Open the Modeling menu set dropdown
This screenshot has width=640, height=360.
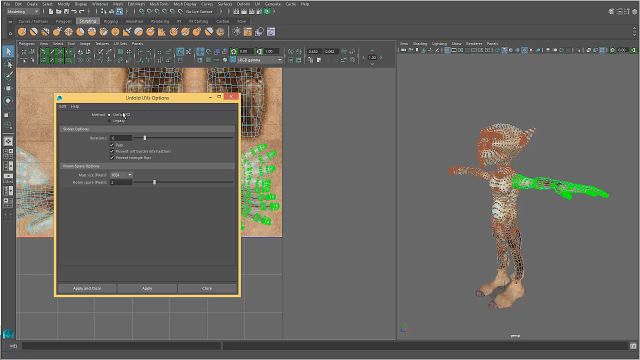[23, 11]
